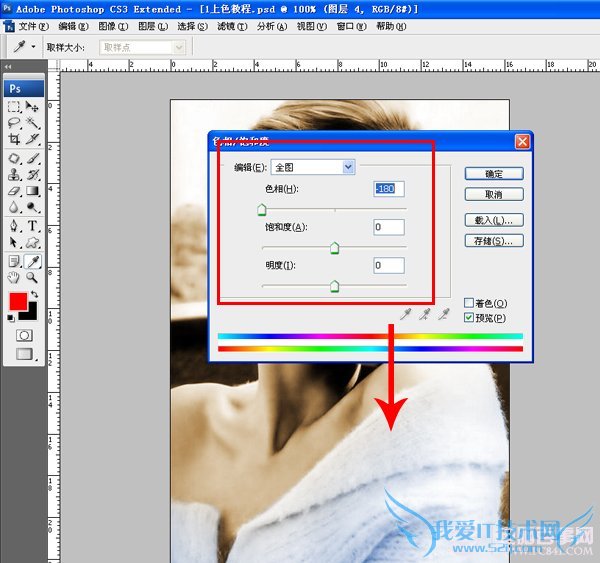Click the 饱和度 saturation slider handle

click(334, 248)
